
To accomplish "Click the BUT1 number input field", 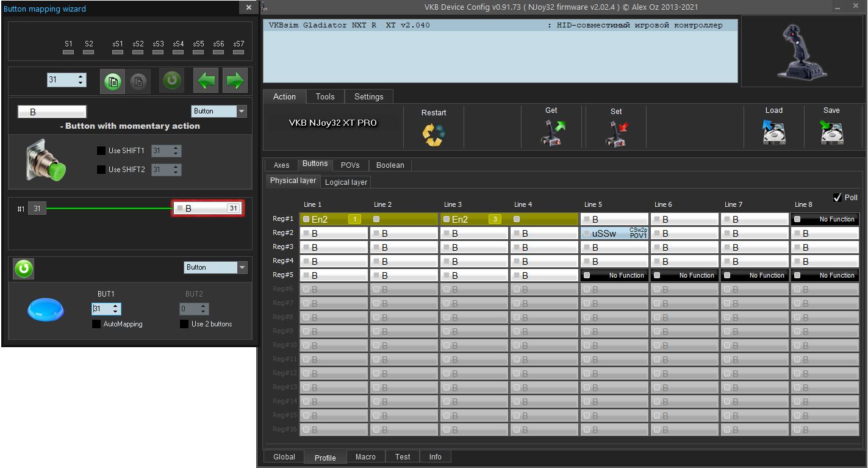I will click(101, 309).
